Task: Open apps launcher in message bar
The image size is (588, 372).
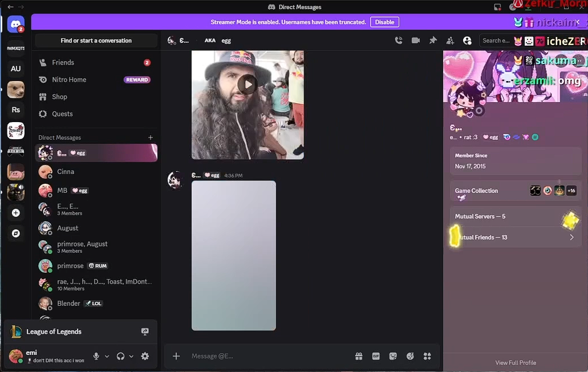Action: point(427,356)
